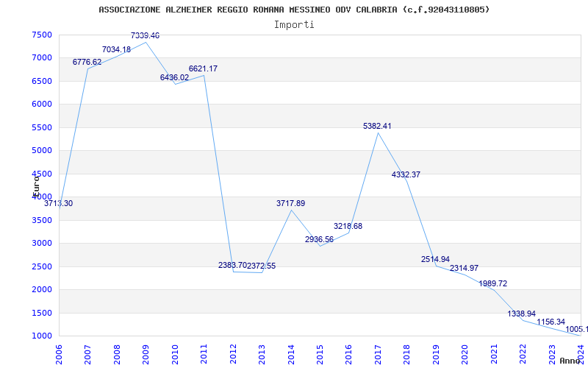588x368 pixels.
Task: Click y-axis tick 7500
Action: [x=42, y=35]
